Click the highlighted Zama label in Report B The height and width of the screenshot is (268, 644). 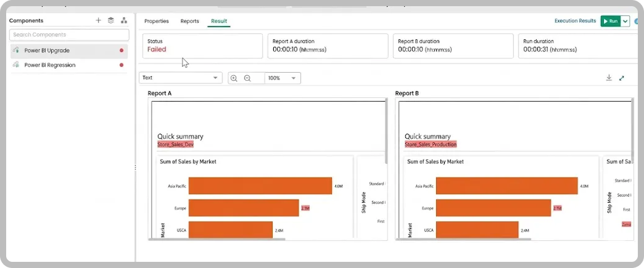(x=626, y=224)
